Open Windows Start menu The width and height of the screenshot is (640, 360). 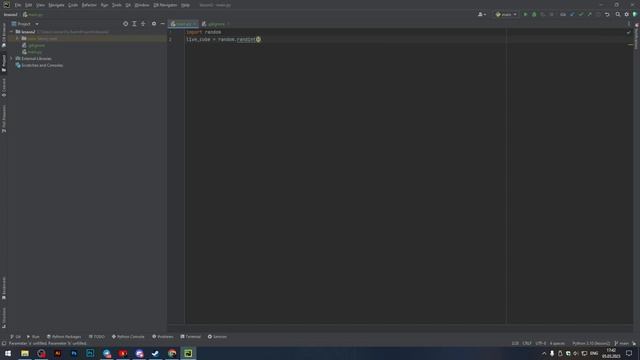click(x=8, y=353)
